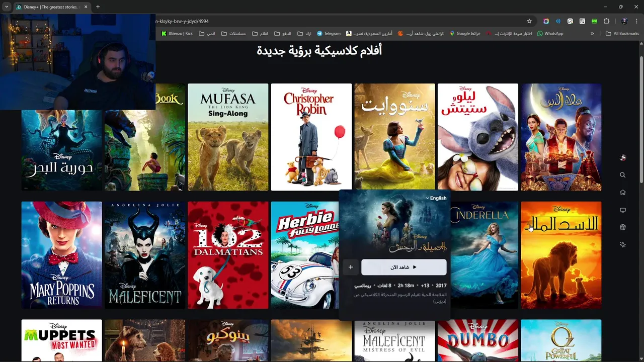The height and width of the screenshot is (362, 644).
Task: Open Chrome profile avatar in toolbar
Action: coord(624,21)
